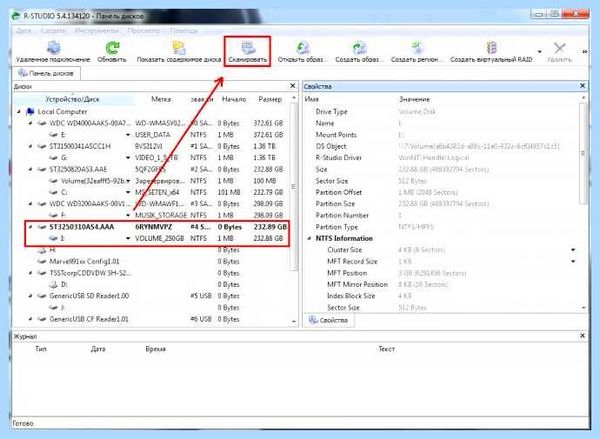Open the Помощь menu
The width and height of the screenshot is (600, 439).
pos(184,31)
